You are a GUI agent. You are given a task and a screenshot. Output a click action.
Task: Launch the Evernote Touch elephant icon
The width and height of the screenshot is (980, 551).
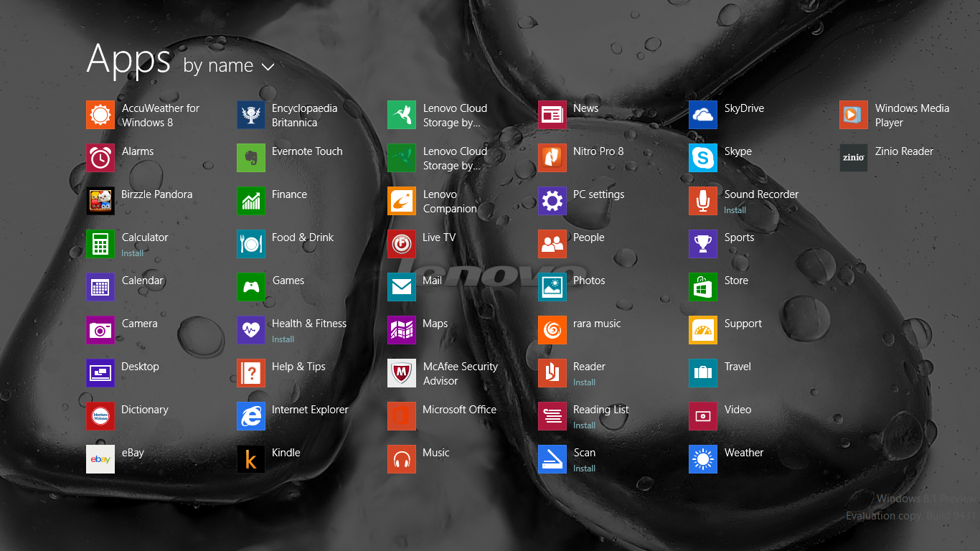tap(251, 158)
